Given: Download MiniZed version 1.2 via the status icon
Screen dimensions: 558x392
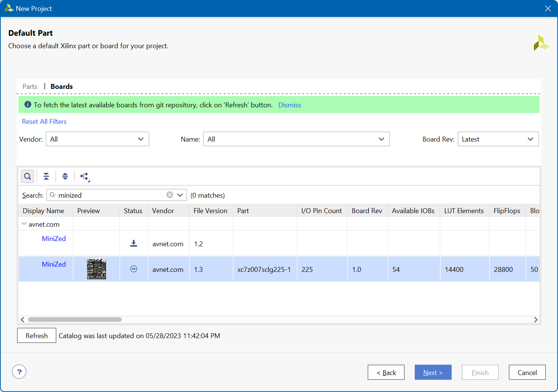Looking at the screenshot, I should (134, 243).
